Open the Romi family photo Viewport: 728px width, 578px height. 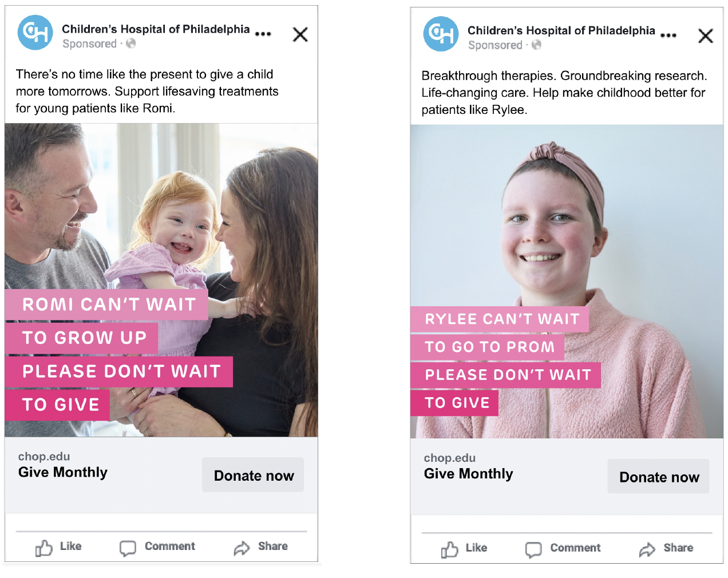point(161,280)
